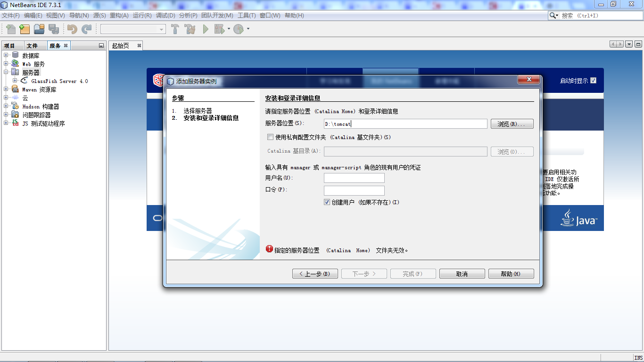This screenshot has height=362, width=644.
Task: Click the Build Project hammer icon
Action: click(175, 29)
